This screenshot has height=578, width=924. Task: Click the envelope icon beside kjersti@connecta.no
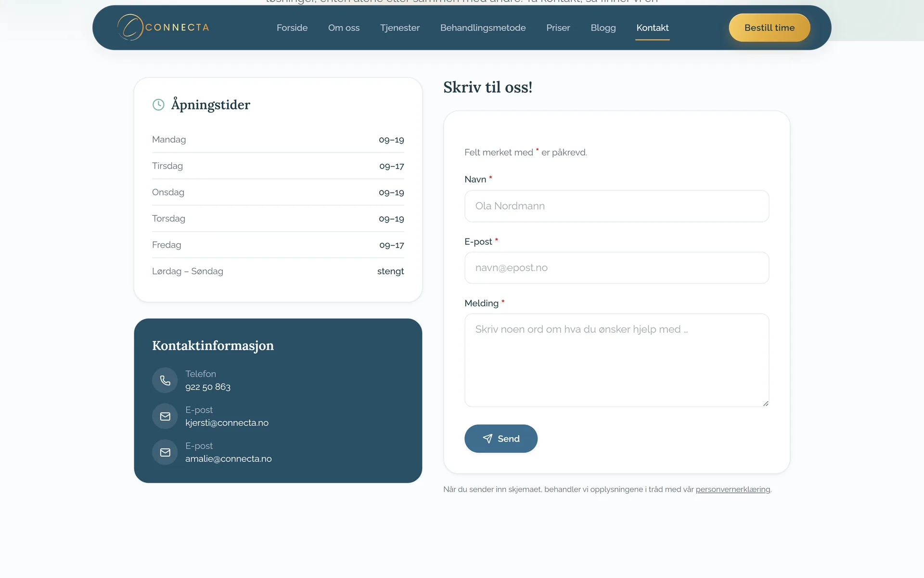165,416
